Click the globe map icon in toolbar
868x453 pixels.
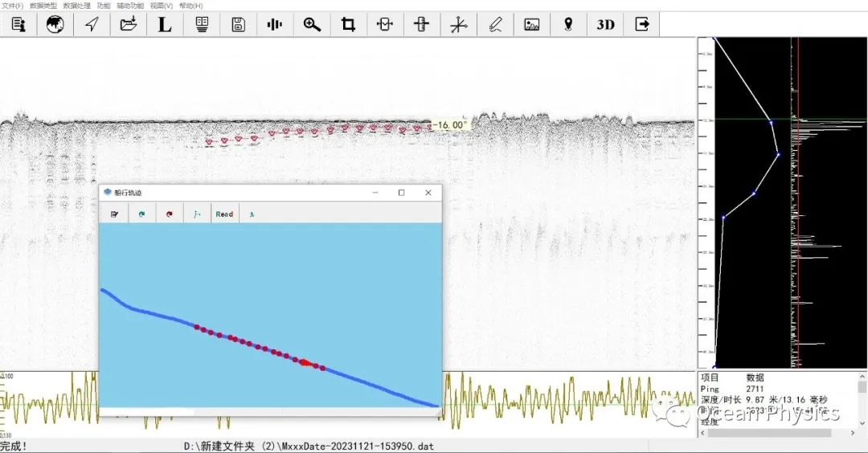click(x=55, y=24)
